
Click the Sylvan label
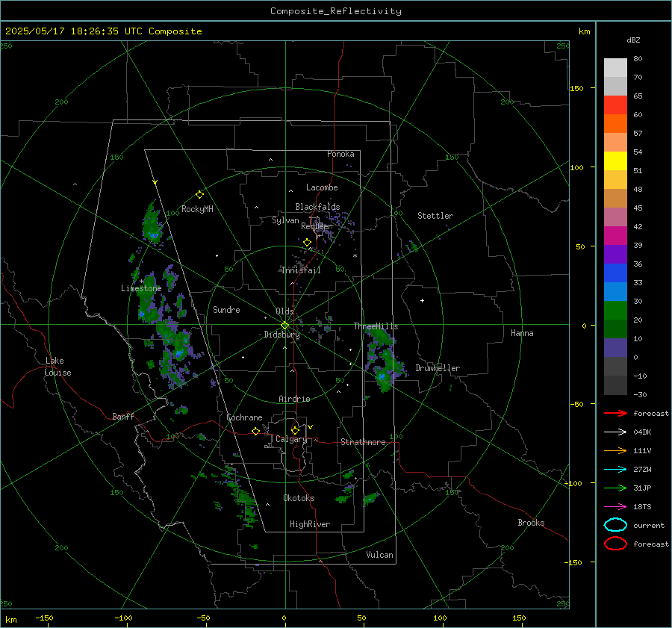click(285, 220)
